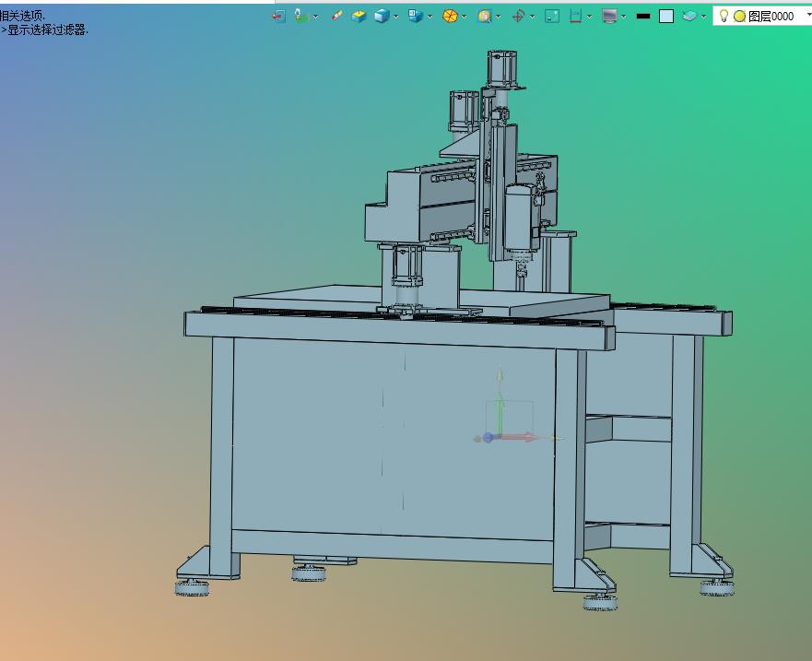Screen dimensions: 812x661
Task: Open the rotate target dropdown arrow
Action: [532, 17]
